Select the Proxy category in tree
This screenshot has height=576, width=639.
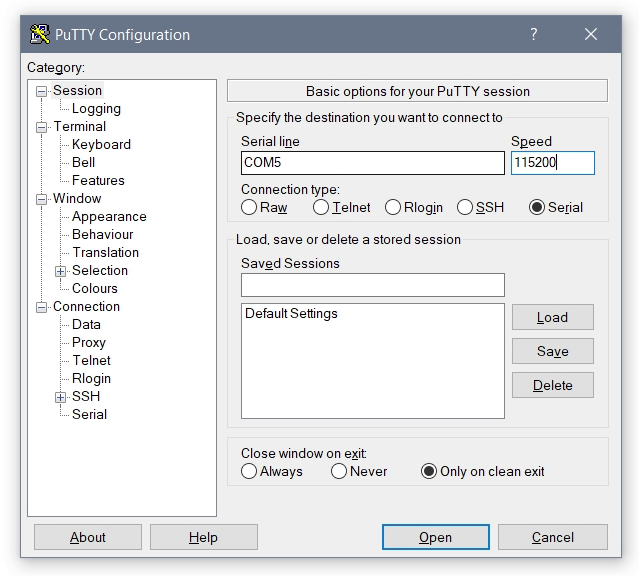point(88,342)
